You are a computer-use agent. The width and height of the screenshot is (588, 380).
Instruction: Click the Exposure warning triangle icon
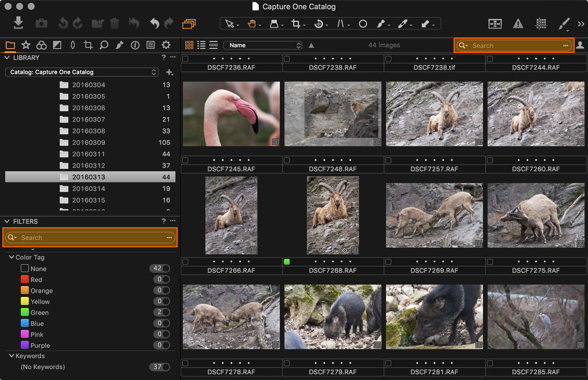tap(518, 24)
